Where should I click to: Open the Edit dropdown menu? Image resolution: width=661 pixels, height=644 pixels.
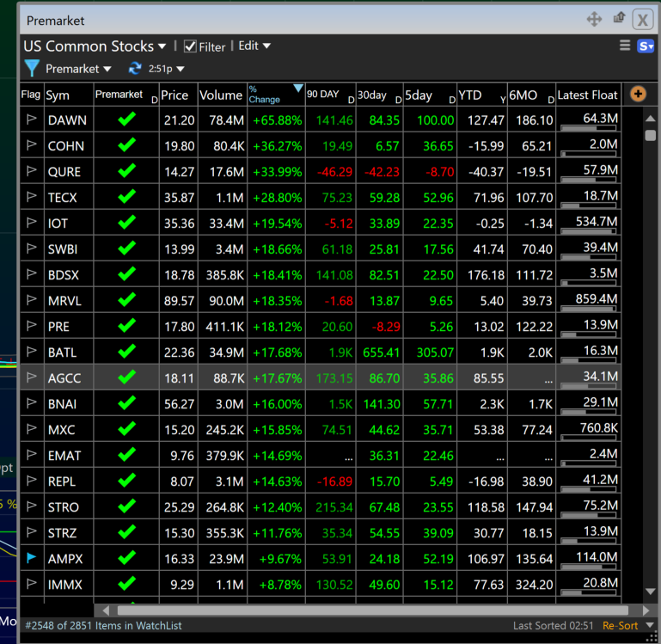pos(254,46)
